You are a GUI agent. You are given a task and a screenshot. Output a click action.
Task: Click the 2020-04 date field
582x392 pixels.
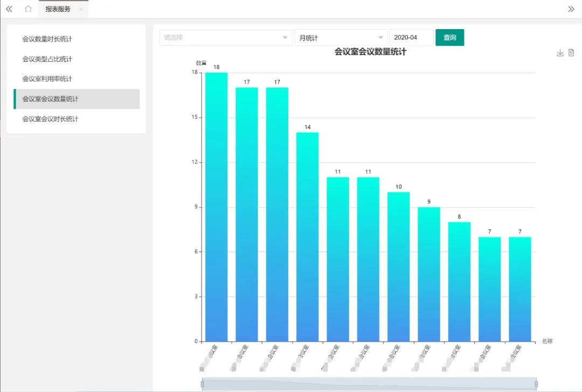pos(411,38)
